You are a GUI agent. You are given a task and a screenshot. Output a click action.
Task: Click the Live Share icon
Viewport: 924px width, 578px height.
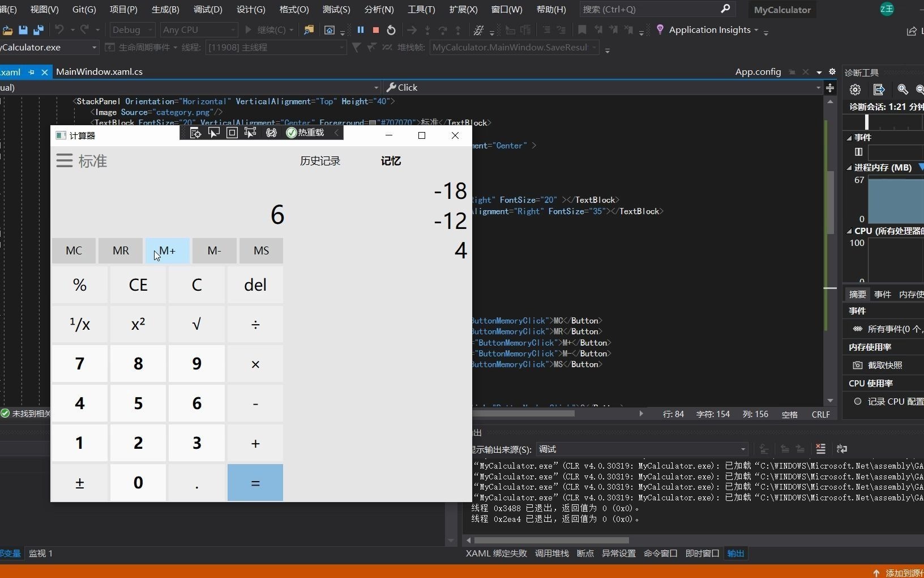912,31
